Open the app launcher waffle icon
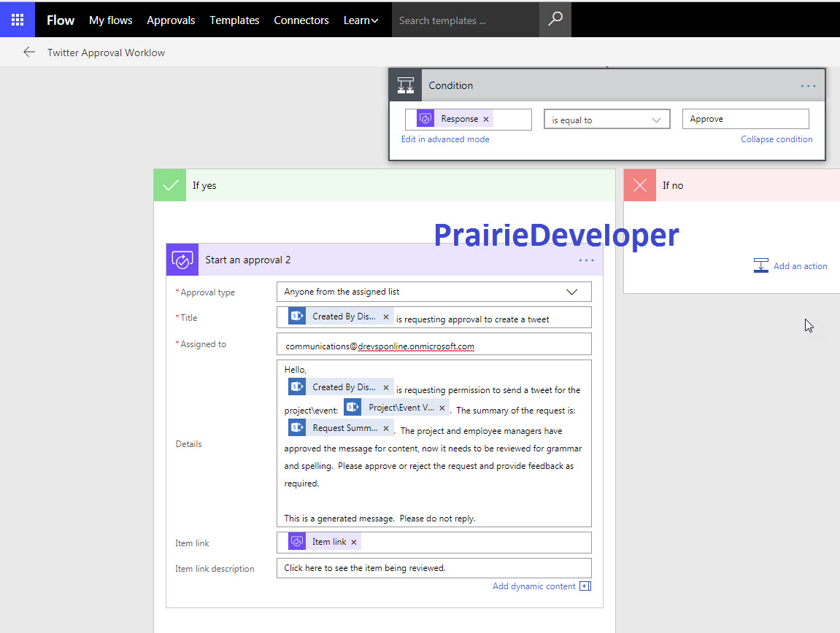 [17, 20]
